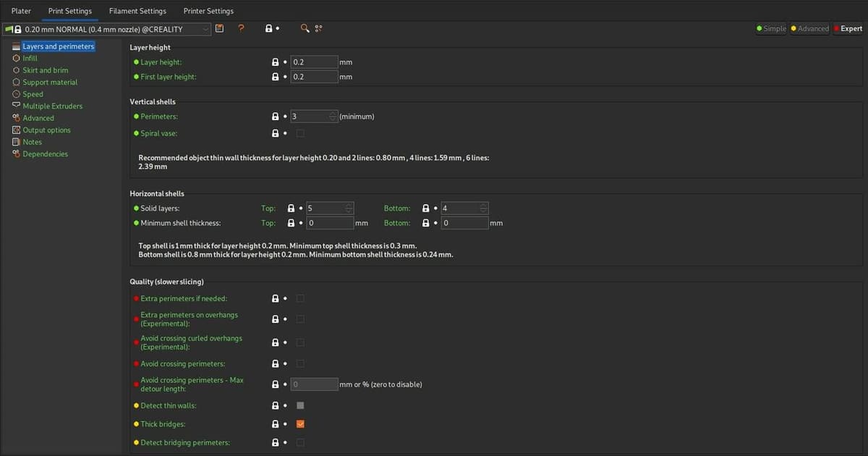Switch to the Filament Settings tab
Screen dimensions: 868x456
[137, 11]
